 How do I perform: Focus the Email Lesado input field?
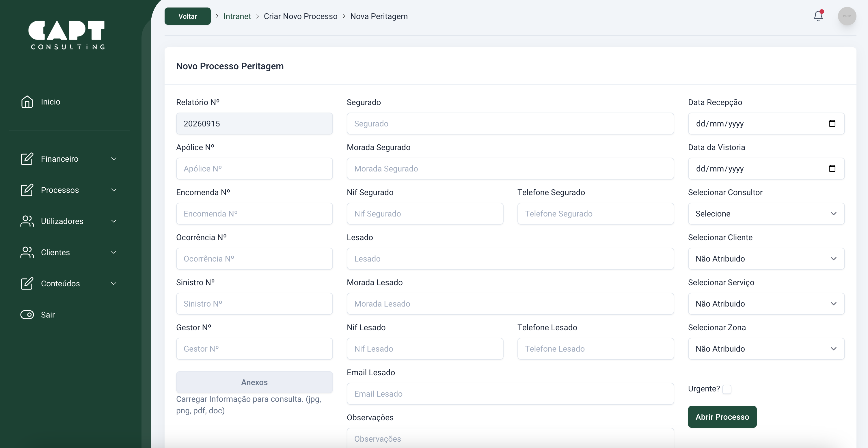(510, 394)
